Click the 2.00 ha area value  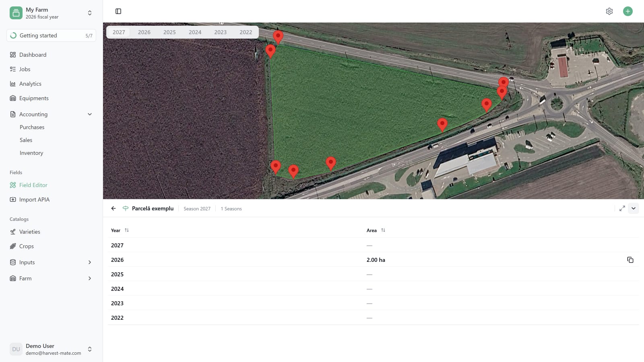point(376,260)
